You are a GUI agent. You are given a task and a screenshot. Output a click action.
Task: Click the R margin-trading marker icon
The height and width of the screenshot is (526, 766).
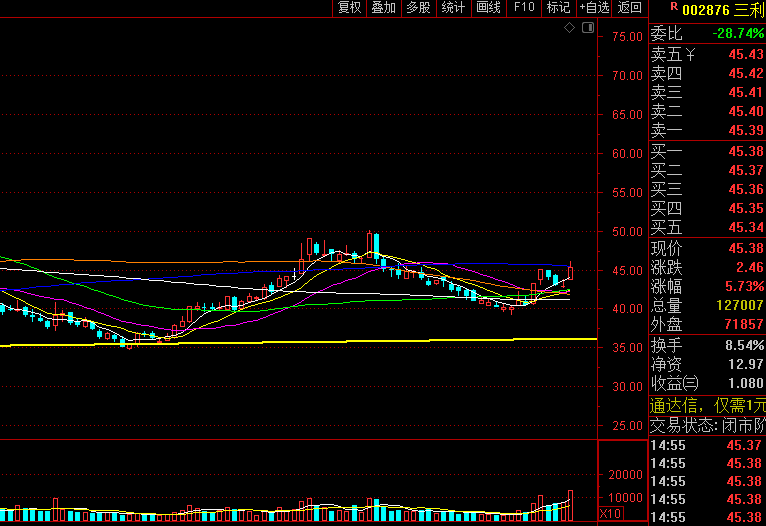tap(674, 6)
